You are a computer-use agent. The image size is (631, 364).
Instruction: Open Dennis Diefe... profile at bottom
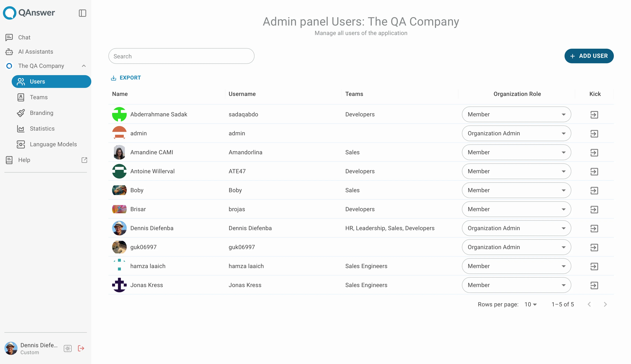tap(31, 348)
